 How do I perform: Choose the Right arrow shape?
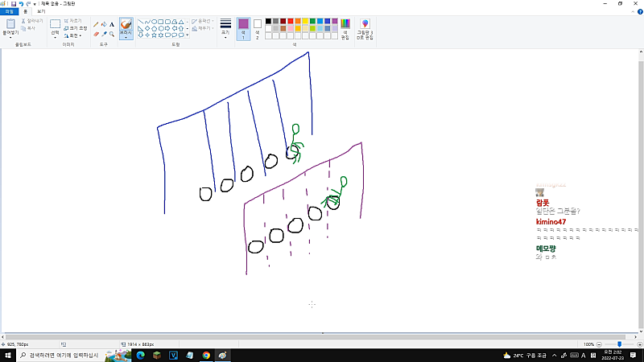[167, 28]
